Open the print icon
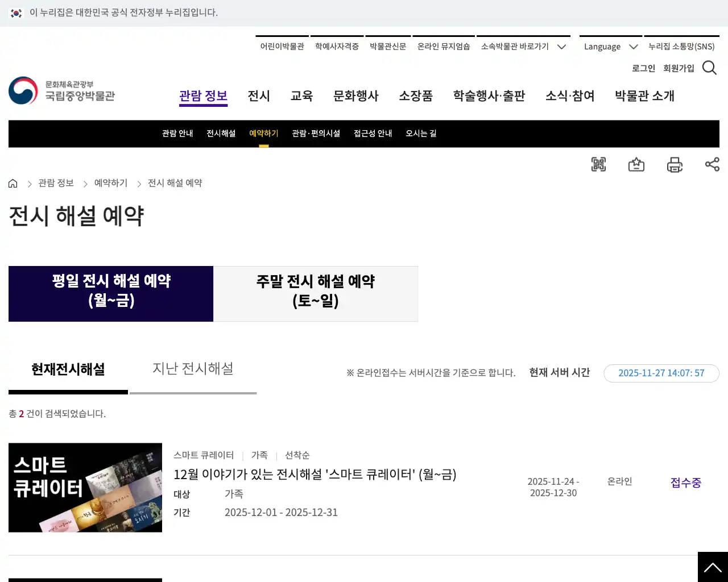Screen dimensions: 728x582 [x=675, y=164]
